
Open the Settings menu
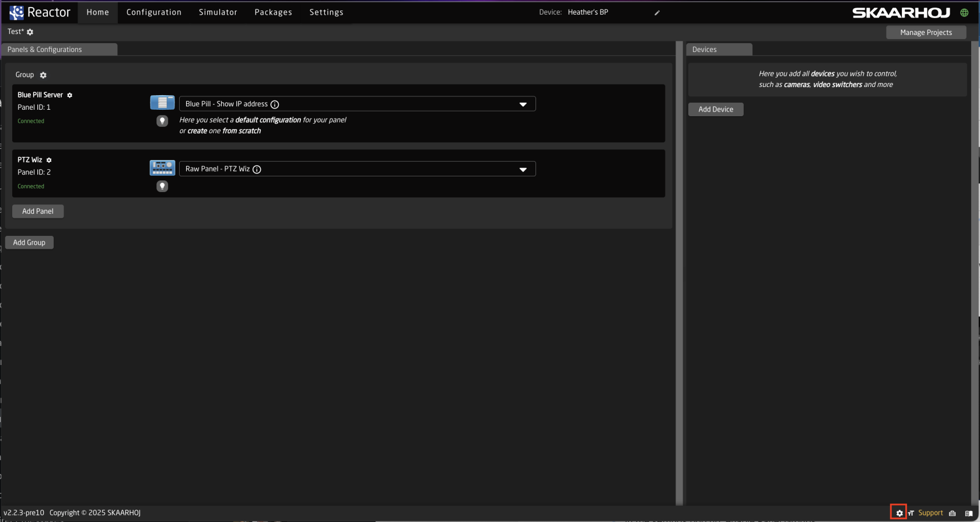click(x=327, y=12)
